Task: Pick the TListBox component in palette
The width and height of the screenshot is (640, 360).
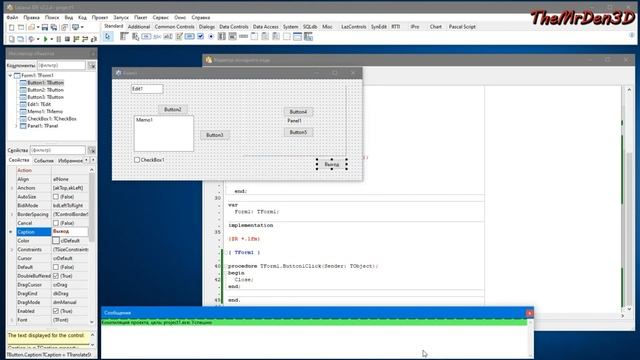Action: 222,37
